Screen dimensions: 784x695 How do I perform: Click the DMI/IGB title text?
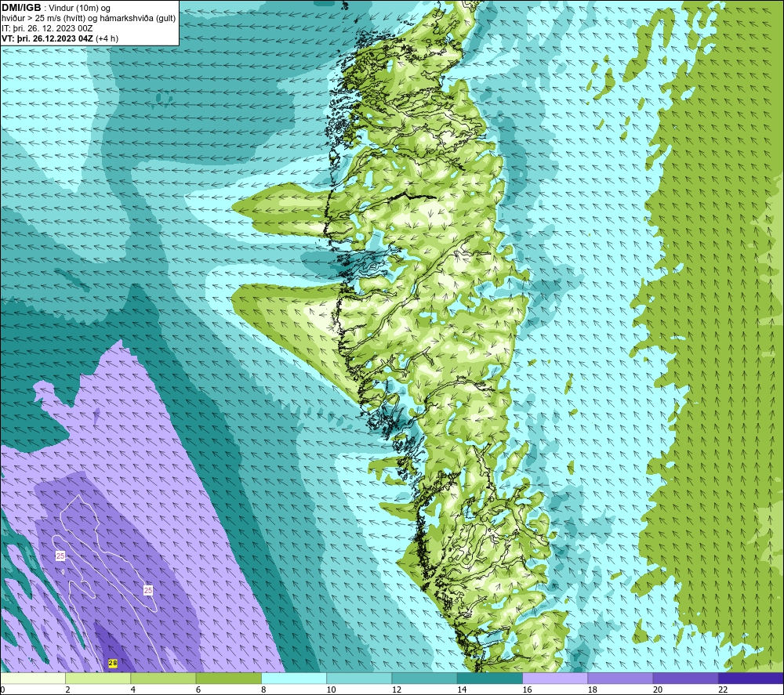[21, 8]
